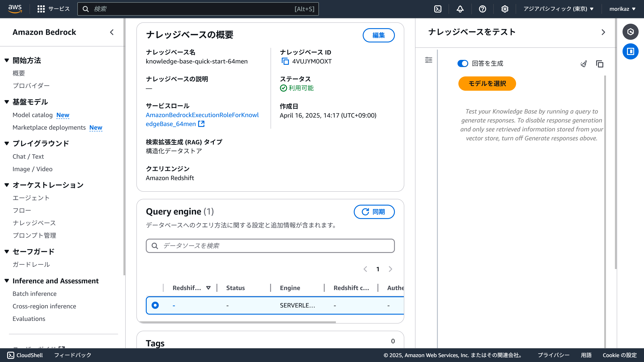This screenshot has width=644, height=362.
Task: Collapse the 開始方法 sidebar section
Action: (x=7, y=60)
